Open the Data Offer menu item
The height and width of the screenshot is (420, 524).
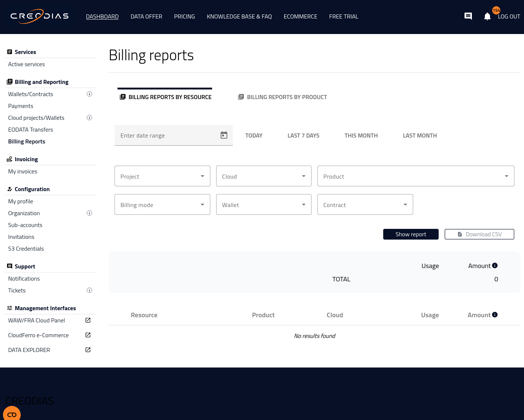click(x=146, y=17)
